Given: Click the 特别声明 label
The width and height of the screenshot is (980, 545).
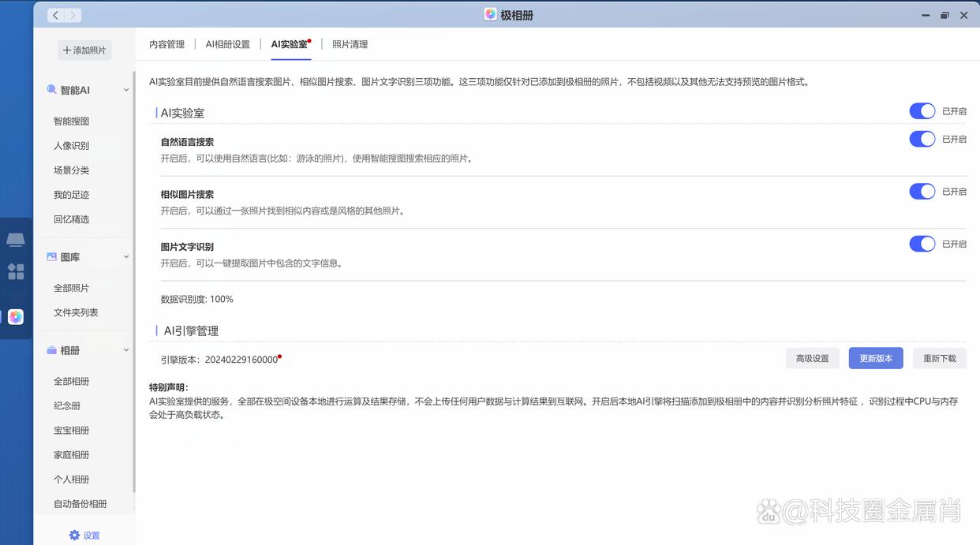Looking at the screenshot, I should pos(169,387).
